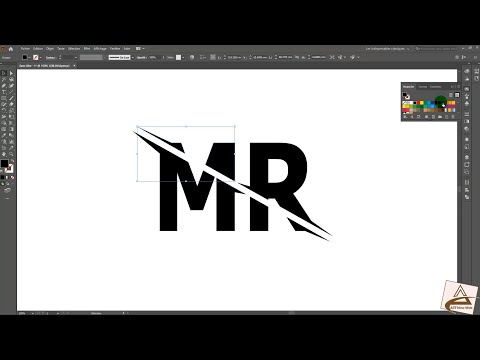480x360 pixels.
Task: Pick the yellow swatch in first row
Action: click(422, 102)
